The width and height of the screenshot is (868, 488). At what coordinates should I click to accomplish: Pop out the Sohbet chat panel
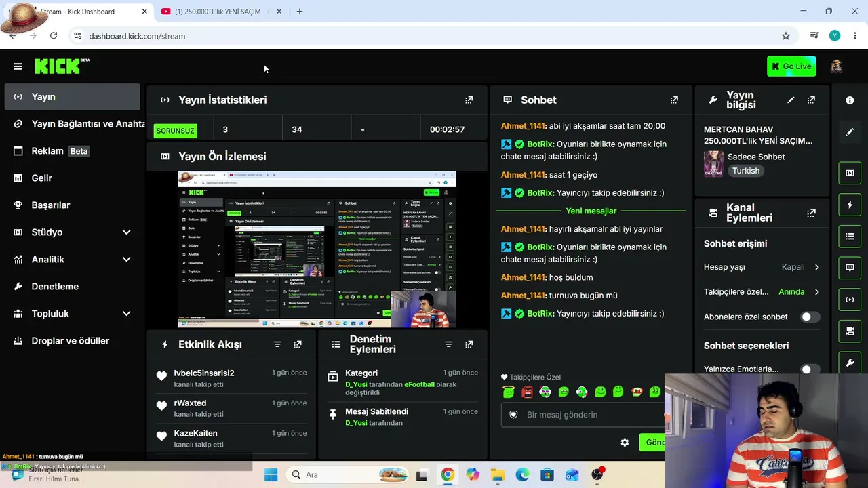[674, 100]
